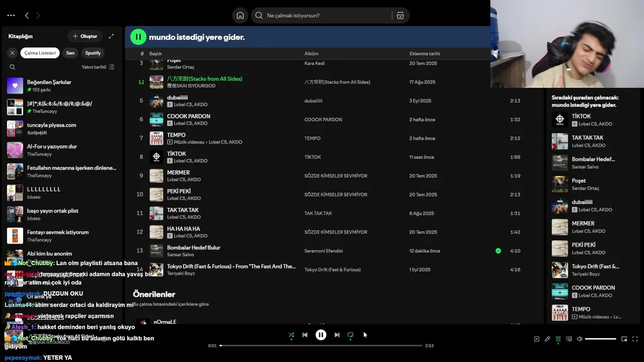Pause with the bottom player button
Screen dimensions: 644x362
click(x=321, y=335)
